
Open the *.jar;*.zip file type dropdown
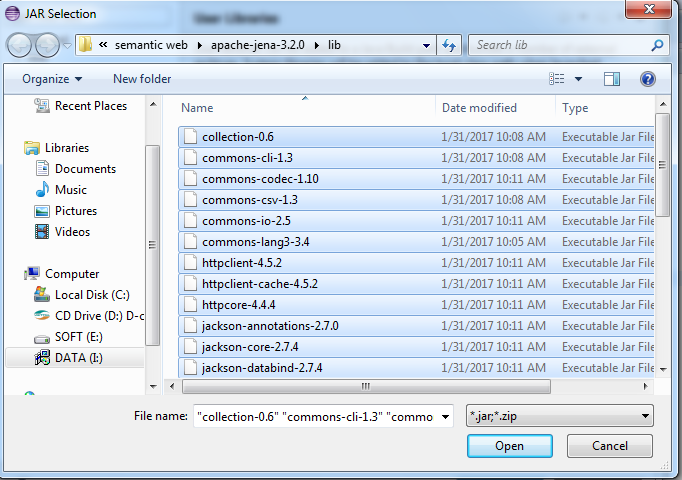pyautogui.click(x=560, y=416)
